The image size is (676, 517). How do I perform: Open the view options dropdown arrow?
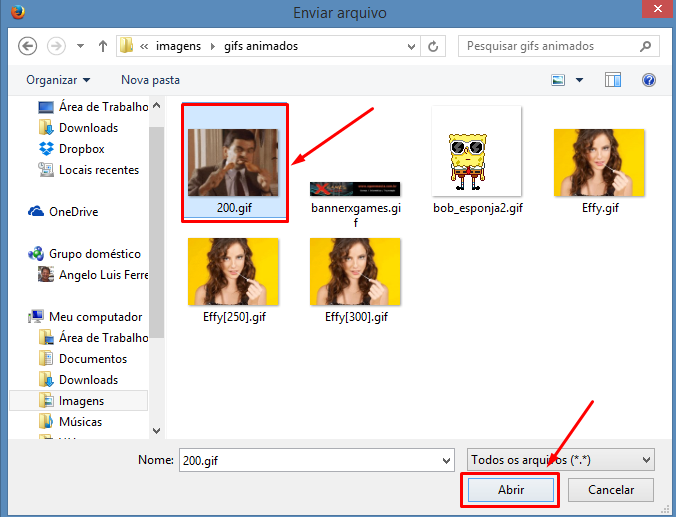tap(579, 80)
